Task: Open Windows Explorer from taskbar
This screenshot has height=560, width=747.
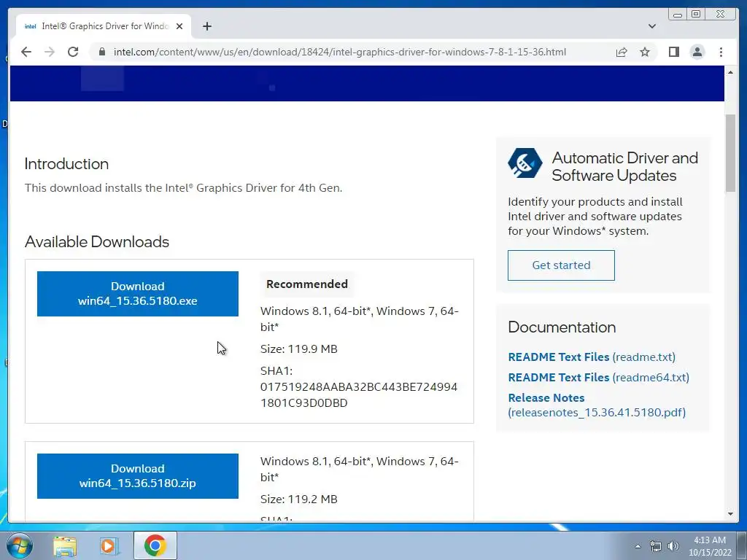Action: pyautogui.click(x=65, y=545)
